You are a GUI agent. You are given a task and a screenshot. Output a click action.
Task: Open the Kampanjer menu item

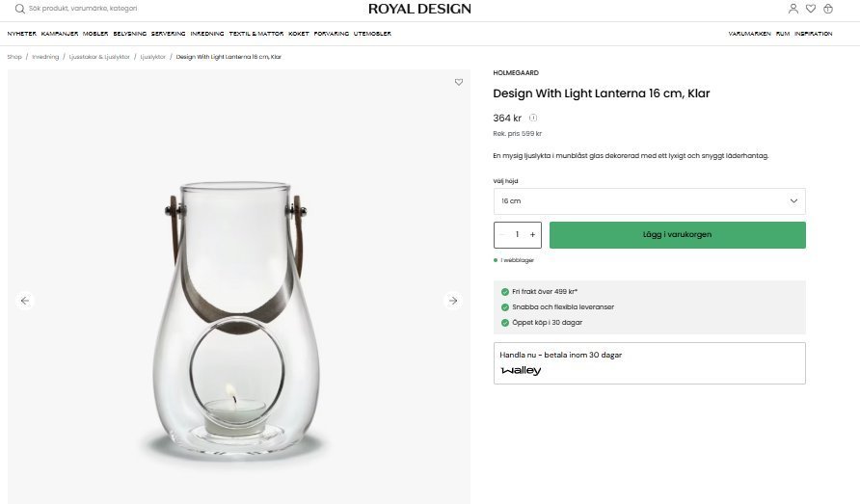tap(60, 34)
